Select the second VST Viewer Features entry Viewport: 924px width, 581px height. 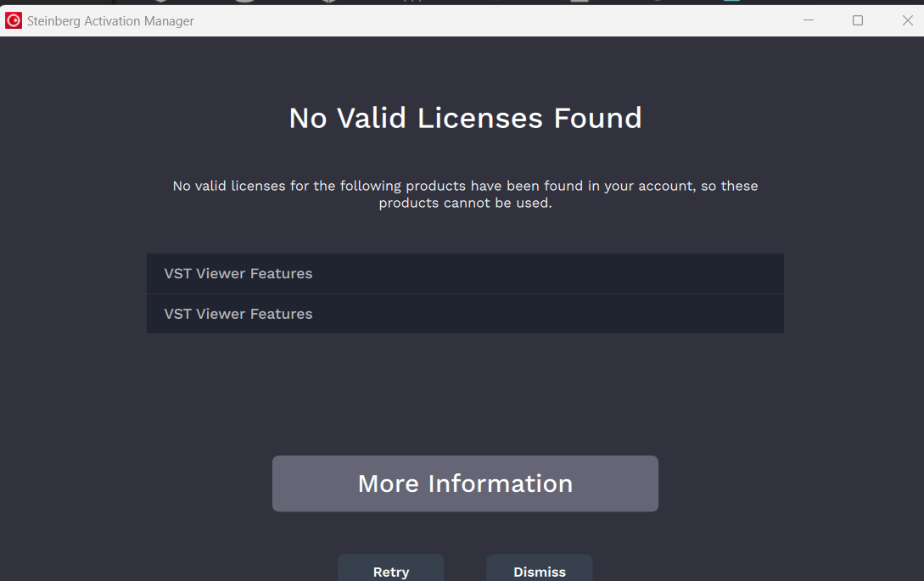[465, 313]
